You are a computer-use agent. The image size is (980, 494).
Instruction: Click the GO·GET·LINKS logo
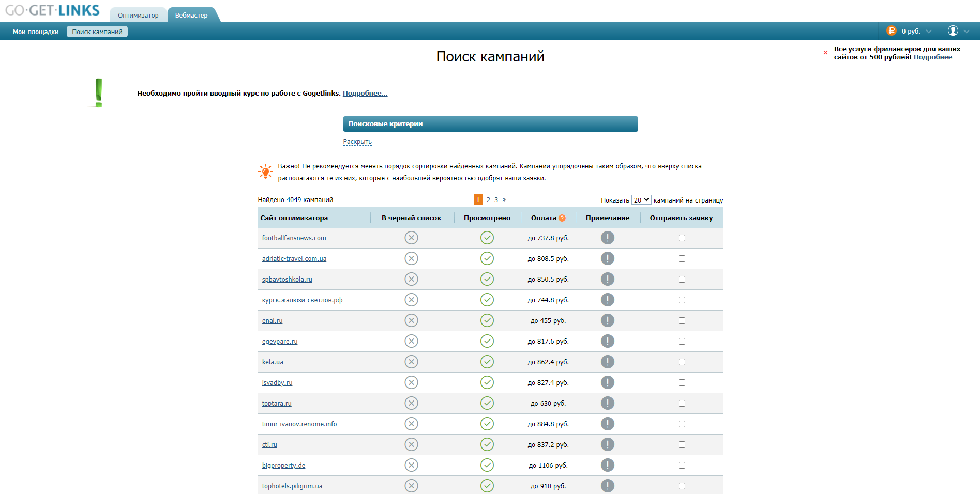click(52, 10)
